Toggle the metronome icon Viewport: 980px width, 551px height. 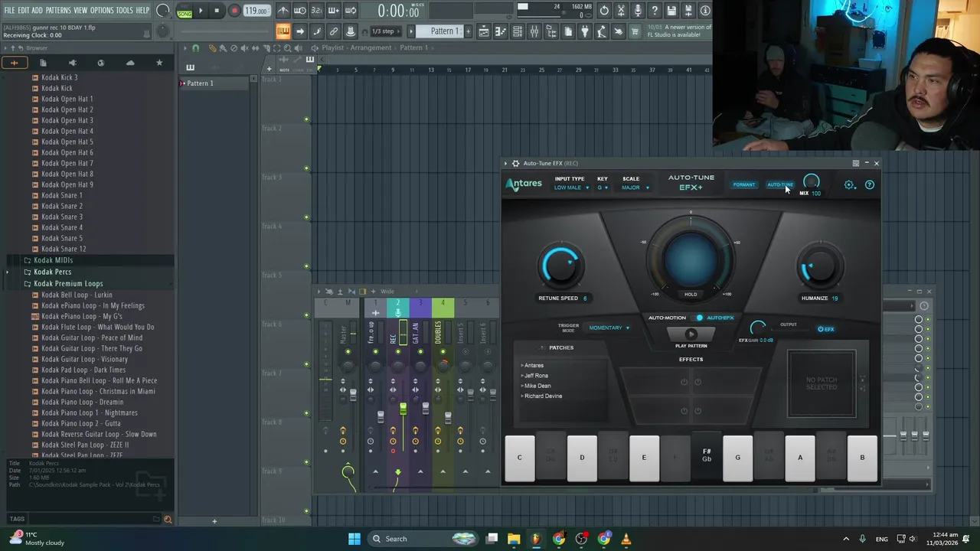[x=283, y=11]
